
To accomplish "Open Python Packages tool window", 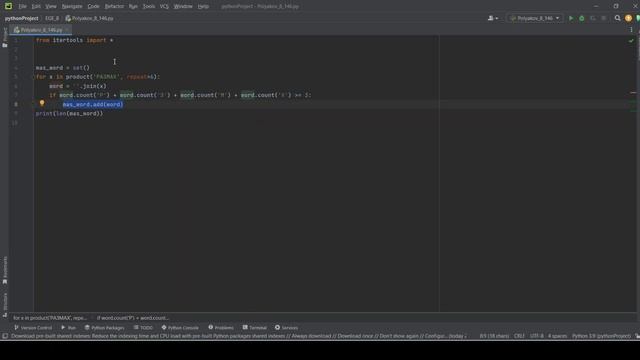I will point(104,328).
